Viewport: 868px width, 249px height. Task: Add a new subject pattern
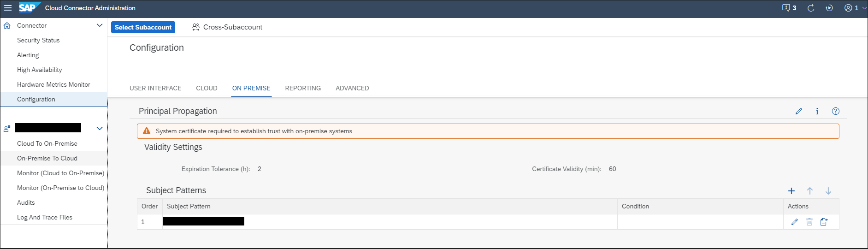tap(791, 191)
